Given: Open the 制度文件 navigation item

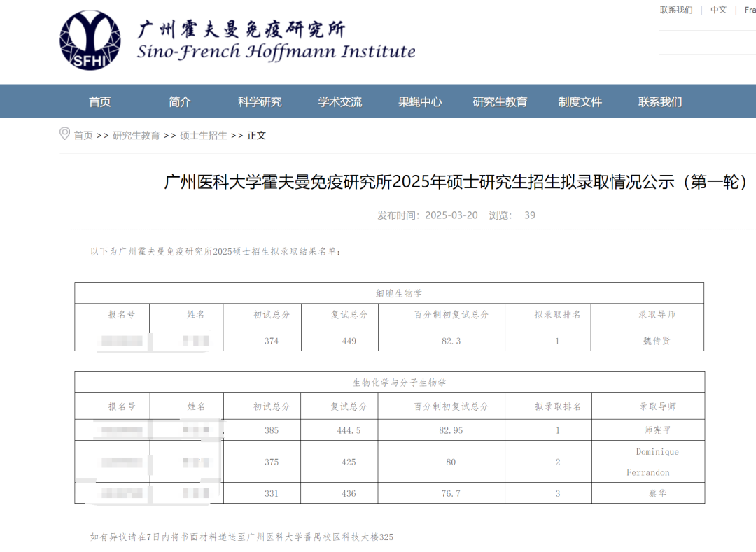Looking at the screenshot, I should tap(580, 101).
